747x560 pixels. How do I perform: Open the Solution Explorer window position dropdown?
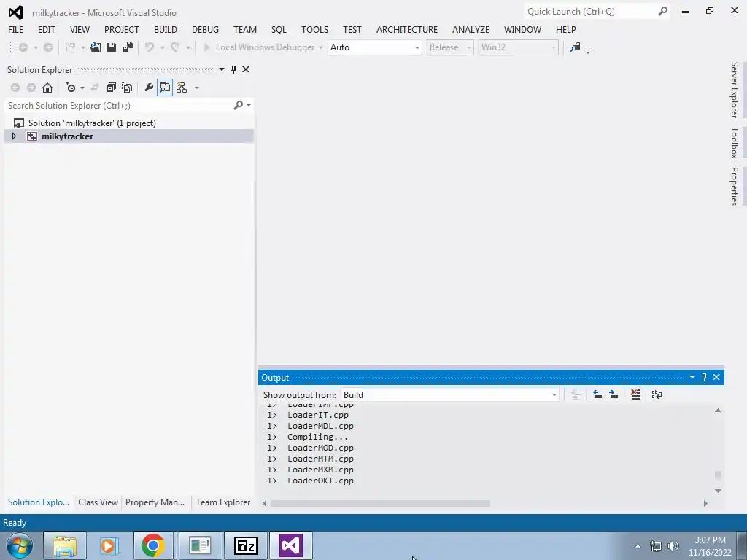(x=222, y=69)
